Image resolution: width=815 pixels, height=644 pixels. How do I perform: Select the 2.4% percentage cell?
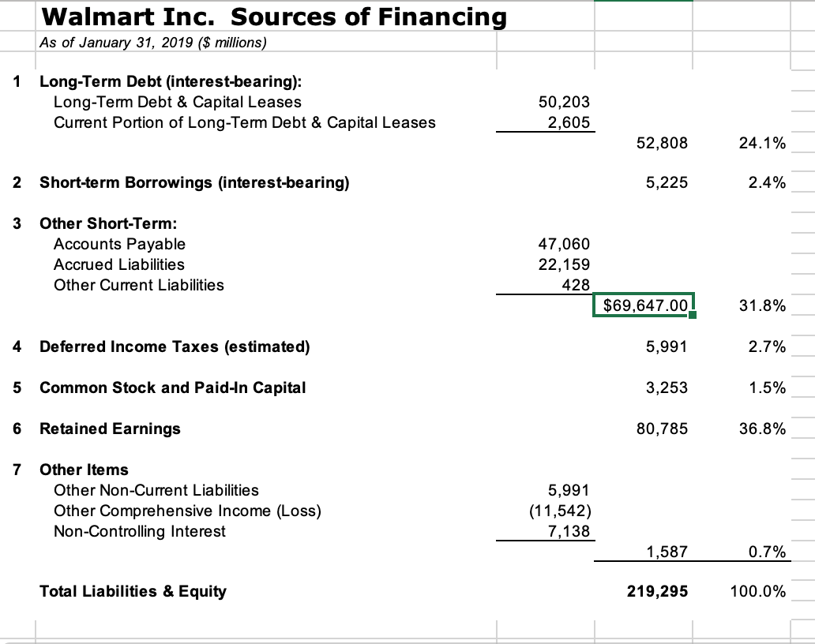767,183
